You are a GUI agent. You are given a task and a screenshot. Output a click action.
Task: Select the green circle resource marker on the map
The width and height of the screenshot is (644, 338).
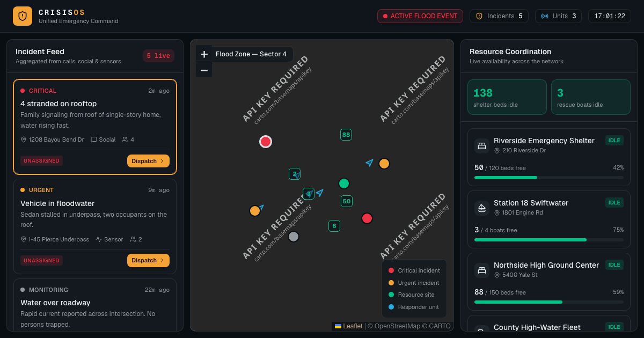point(344,183)
